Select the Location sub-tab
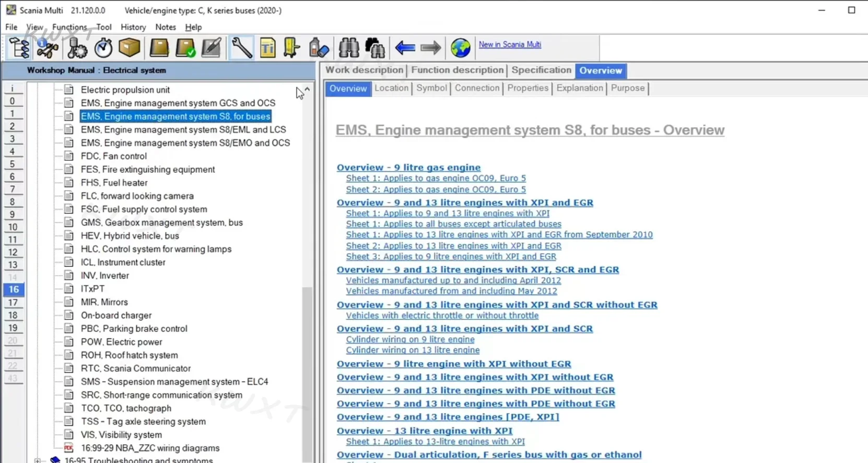868x463 pixels. point(391,88)
